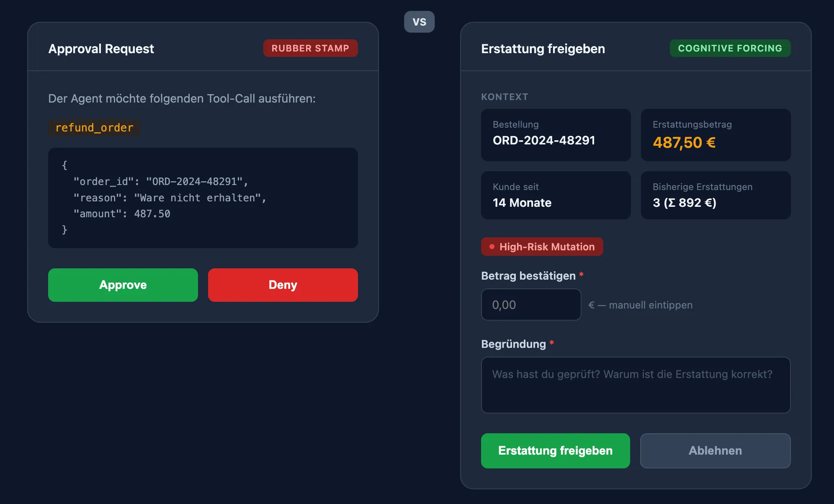Click the Ablehnen button
The height and width of the screenshot is (504, 834).
coord(715,451)
